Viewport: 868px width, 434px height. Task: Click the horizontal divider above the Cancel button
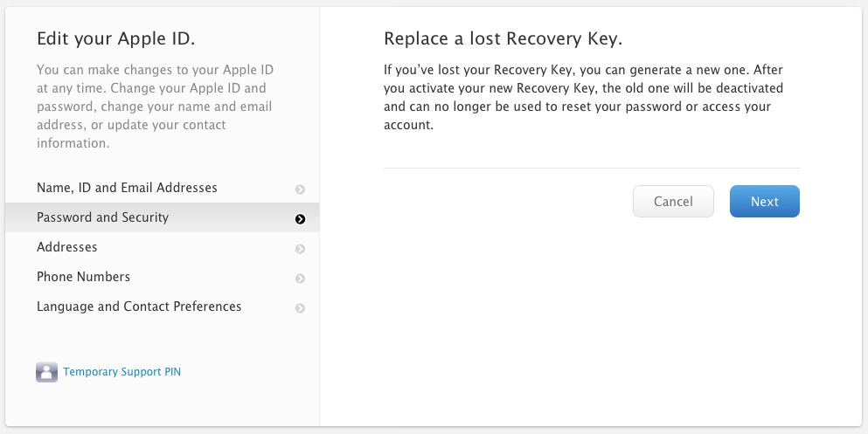tap(591, 168)
